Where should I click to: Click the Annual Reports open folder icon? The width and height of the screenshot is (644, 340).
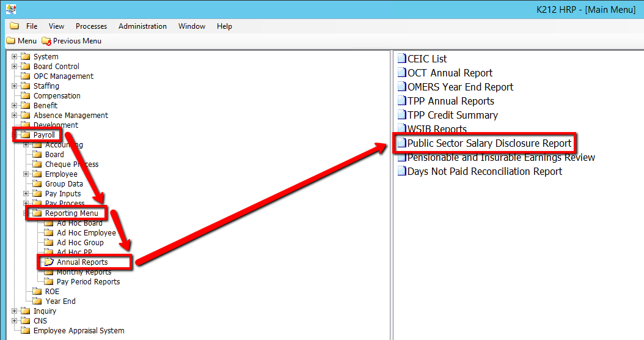(49, 262)
